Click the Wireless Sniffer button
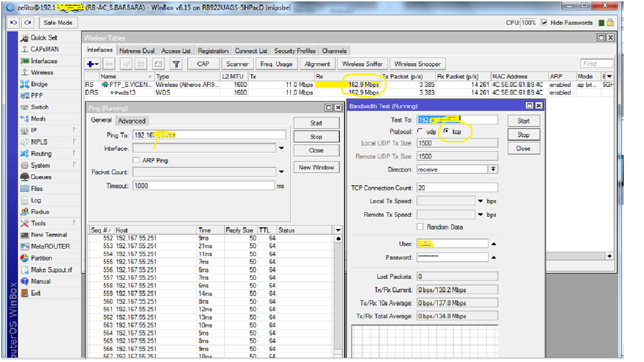 [x=362, y=64]
